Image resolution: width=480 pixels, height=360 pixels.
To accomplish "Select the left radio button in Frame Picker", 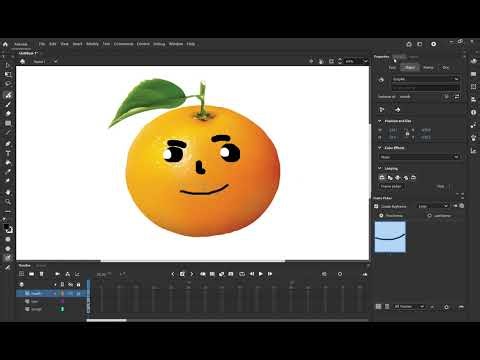I will click(381, 216).
